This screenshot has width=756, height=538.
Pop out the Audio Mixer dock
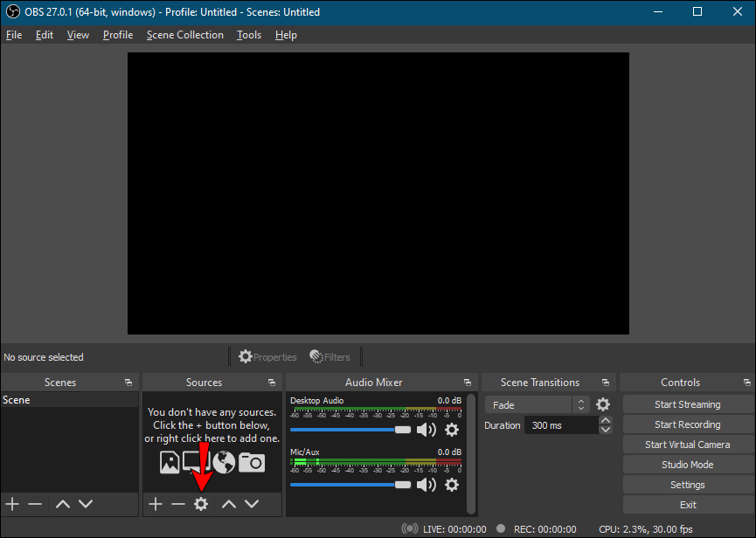point(468,383)
